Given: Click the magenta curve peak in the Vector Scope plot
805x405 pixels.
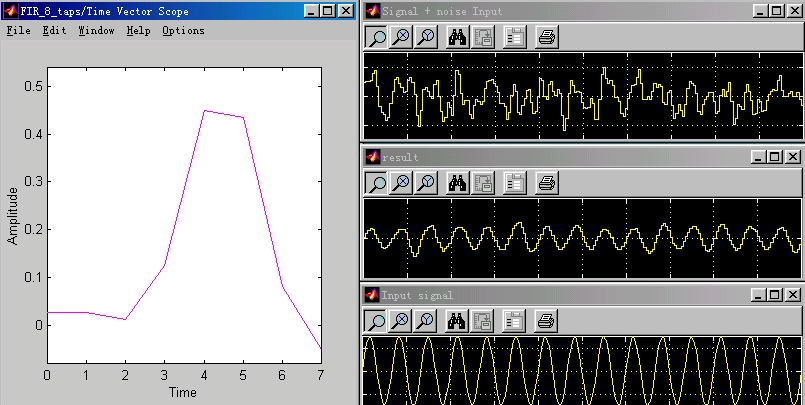Looking at the screenshot, I should pos(205,111).
